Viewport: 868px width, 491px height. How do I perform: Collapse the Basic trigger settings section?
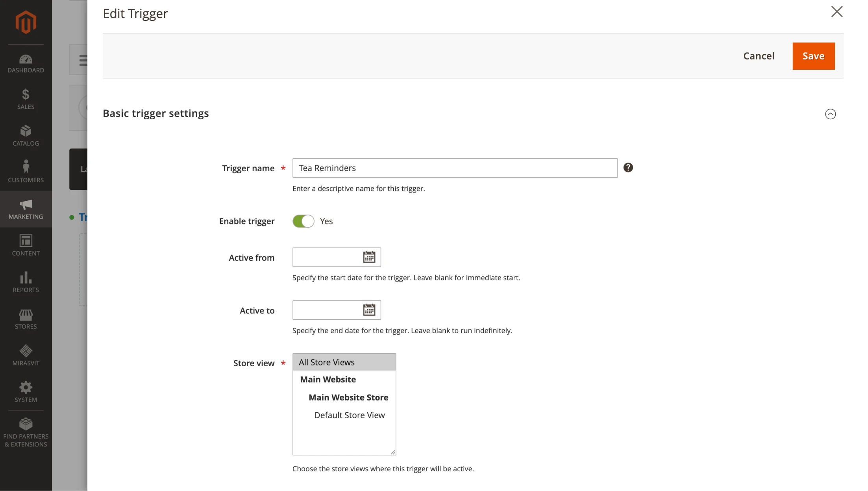tap(830, 114)
